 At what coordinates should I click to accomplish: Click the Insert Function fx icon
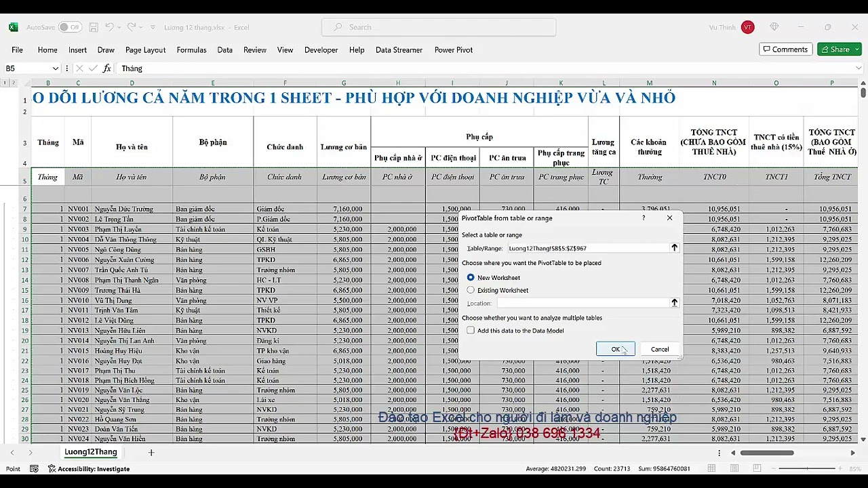106,68
